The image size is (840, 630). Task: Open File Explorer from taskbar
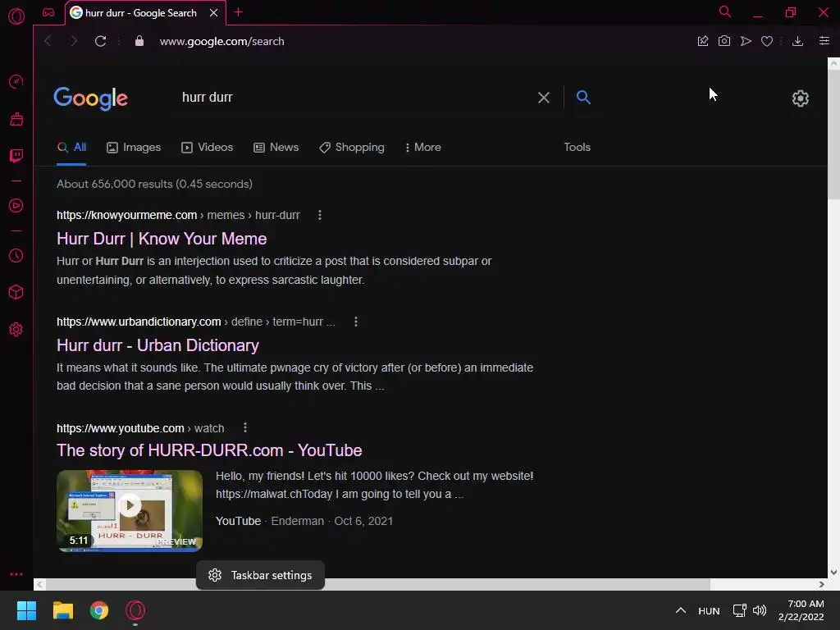(x=63, y=610)
